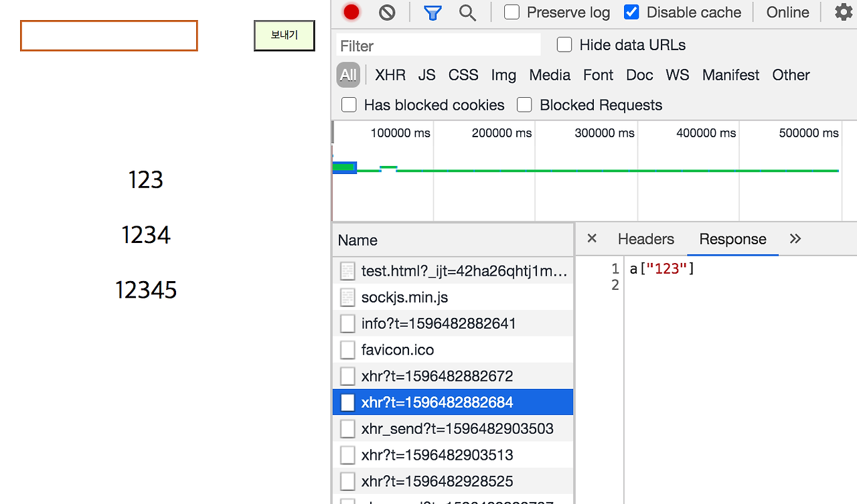Clear all network requests

point(387,11)
